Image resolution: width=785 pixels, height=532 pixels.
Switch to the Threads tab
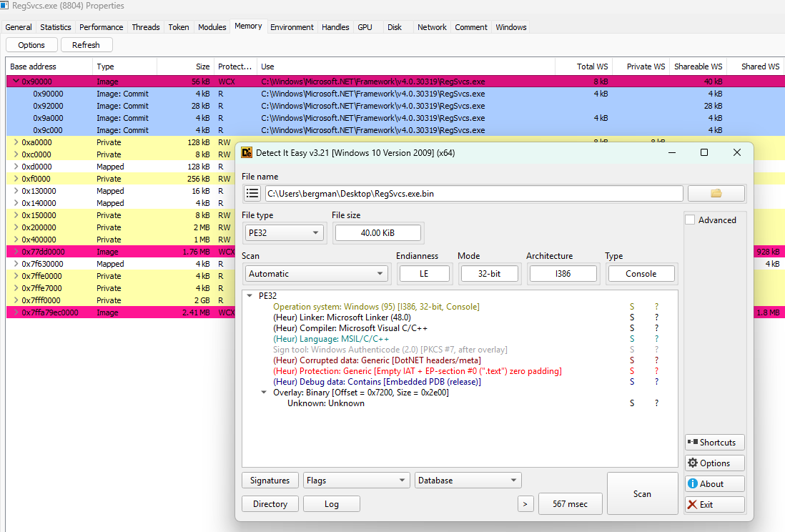click(146, 27)
